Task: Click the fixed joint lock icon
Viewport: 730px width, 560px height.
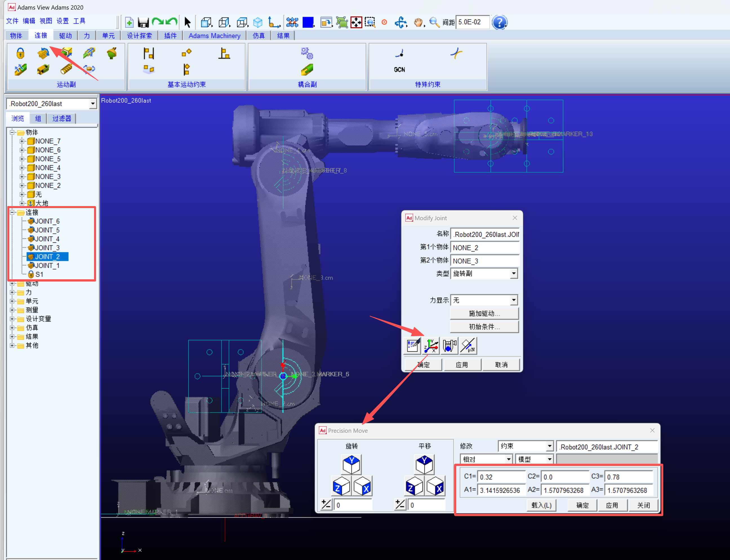Action: tap(20, 53)
